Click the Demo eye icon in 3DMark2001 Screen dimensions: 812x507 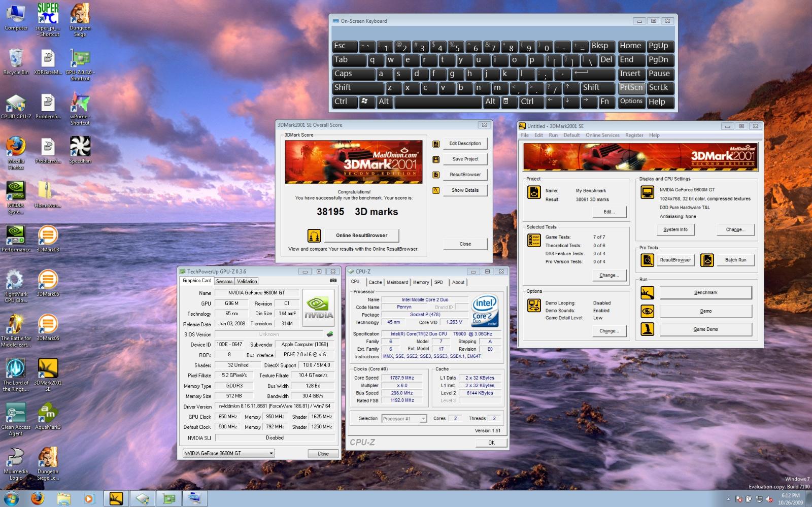[647, 311]
